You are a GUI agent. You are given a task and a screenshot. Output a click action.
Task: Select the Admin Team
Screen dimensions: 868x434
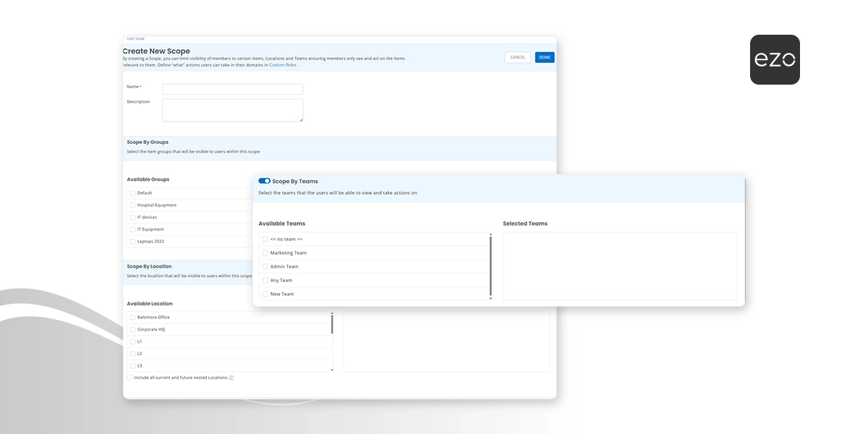click(265, 266)
